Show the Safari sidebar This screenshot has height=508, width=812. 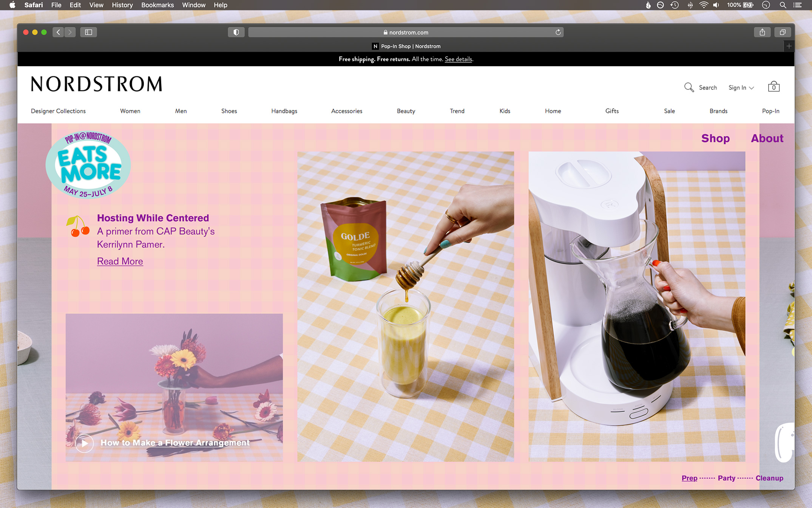tap(88, 32)
